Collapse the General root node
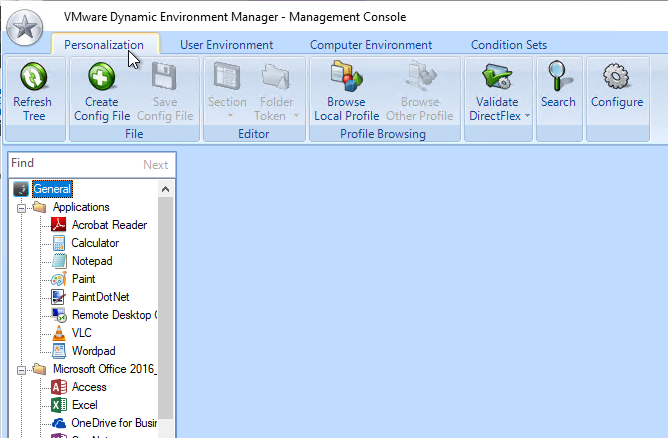Screen dimensions: 668x438 pyautogui.click(x=21, y=189)
